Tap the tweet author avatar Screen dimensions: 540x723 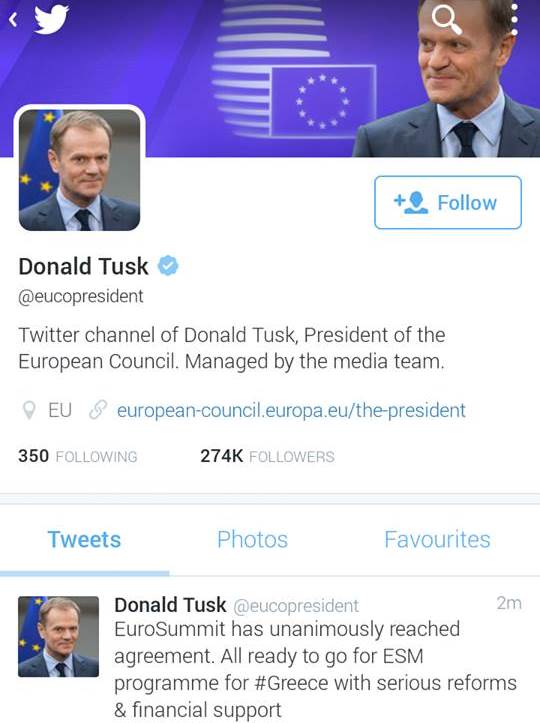tap(58, 636)
